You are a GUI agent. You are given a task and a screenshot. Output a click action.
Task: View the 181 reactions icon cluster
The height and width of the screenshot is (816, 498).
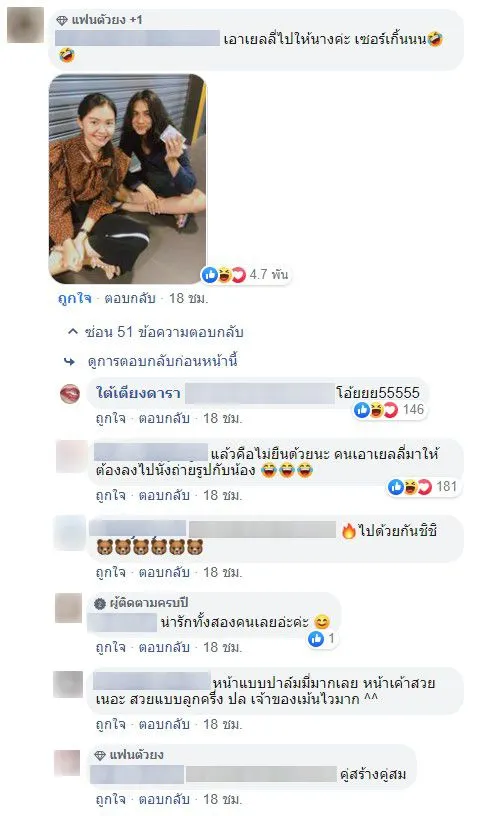point(410,487)
